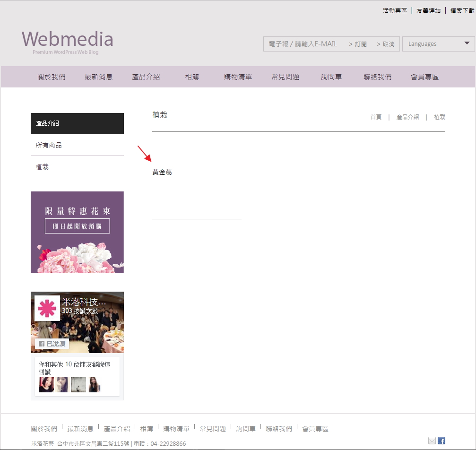Click 首頁 in the breadcrumb
The image size is (476, 450).
tap(376, 117)
